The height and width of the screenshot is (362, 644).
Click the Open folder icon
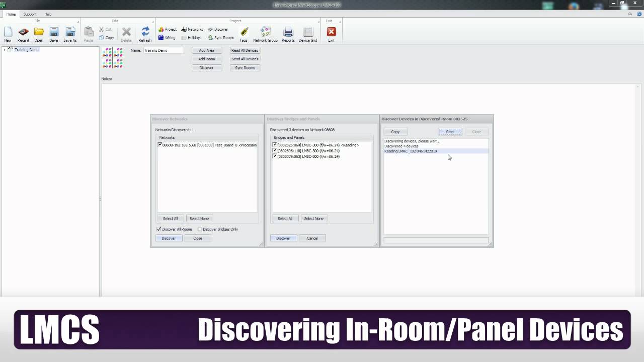[x=39, y=34]
